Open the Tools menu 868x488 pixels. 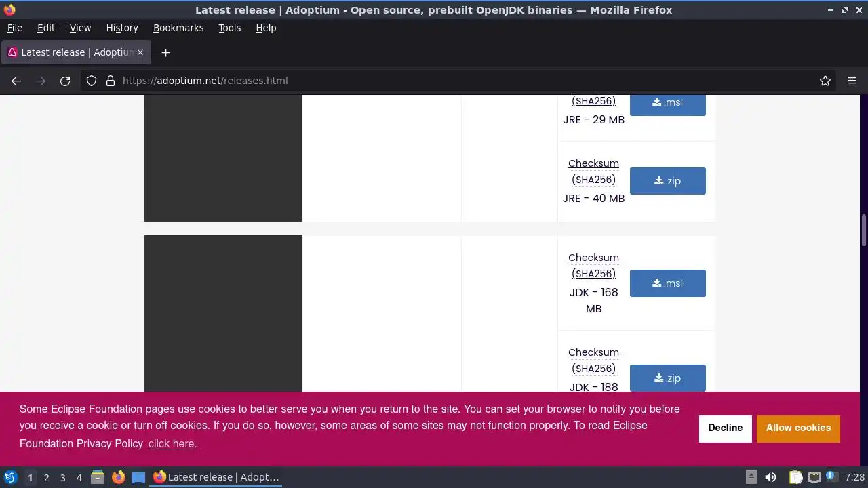click(x=229, y=28)
